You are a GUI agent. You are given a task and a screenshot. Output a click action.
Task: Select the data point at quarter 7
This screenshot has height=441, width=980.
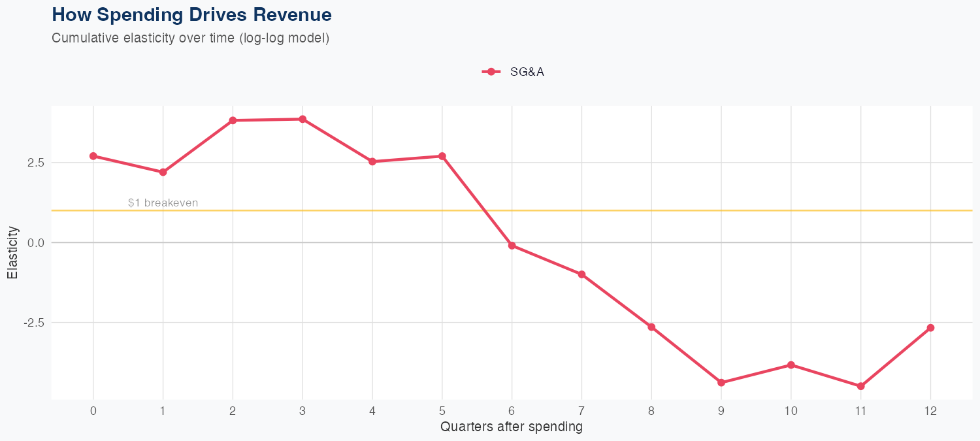[581, 274]
